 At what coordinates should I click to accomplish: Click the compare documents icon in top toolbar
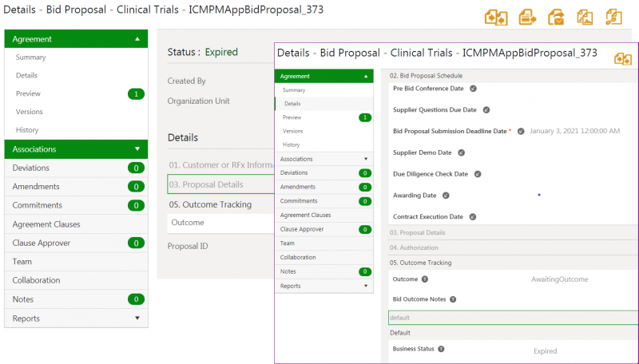tap(496, 18)
